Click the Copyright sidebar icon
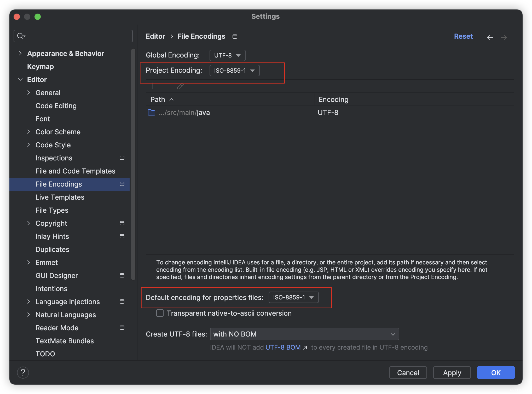 point(122,223)
